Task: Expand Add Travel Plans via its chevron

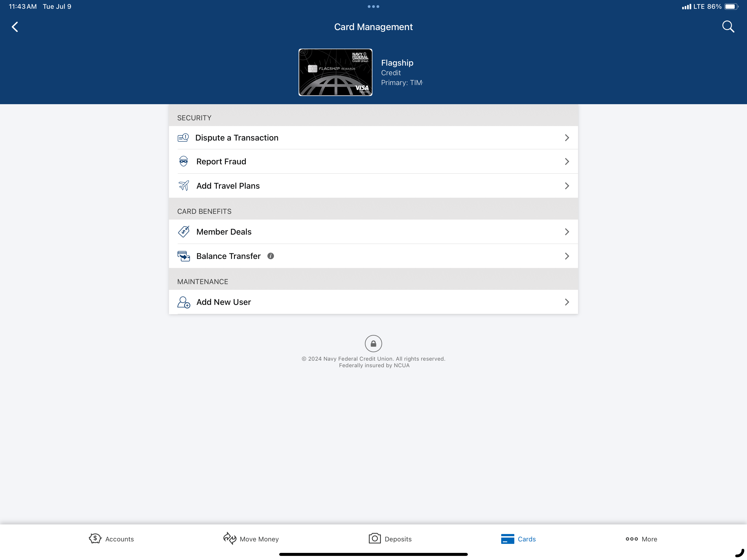Action: click(x=567, y=186)
